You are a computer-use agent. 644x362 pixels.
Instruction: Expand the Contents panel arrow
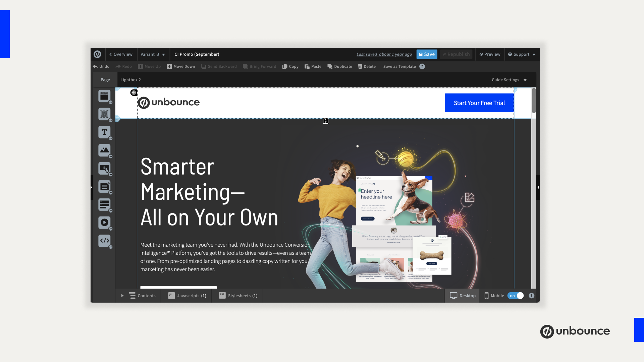click(x=122, y=296)
